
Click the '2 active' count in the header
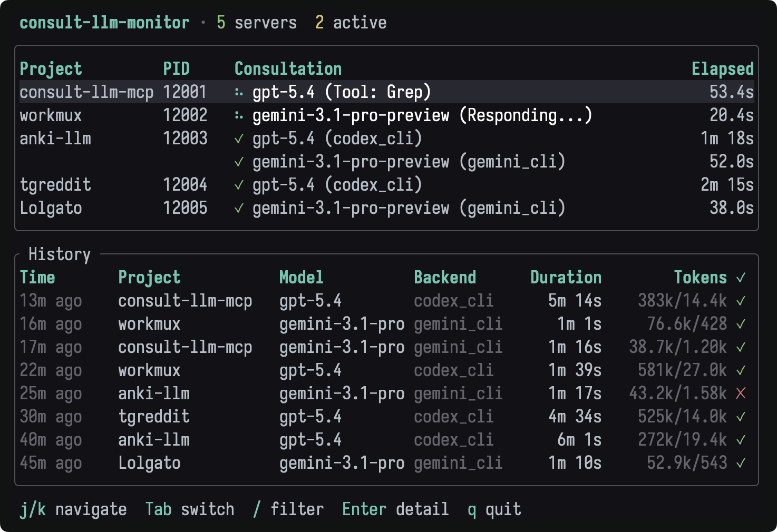(x=351, y=23)
